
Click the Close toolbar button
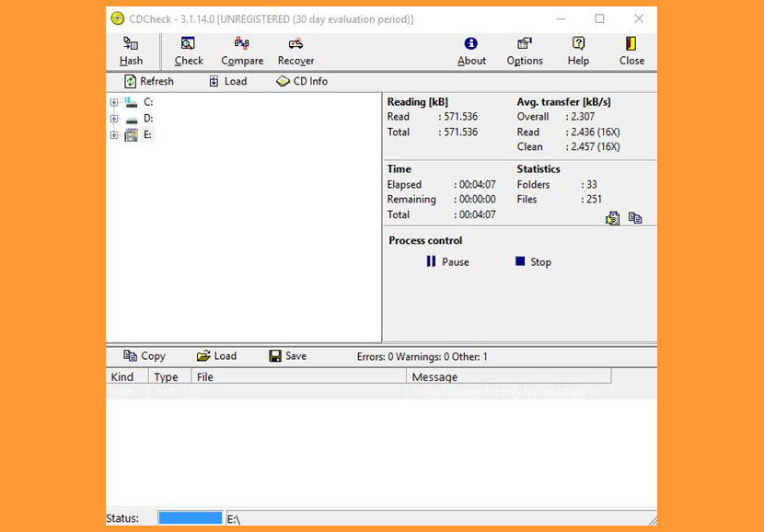click(x=631, y=52)
